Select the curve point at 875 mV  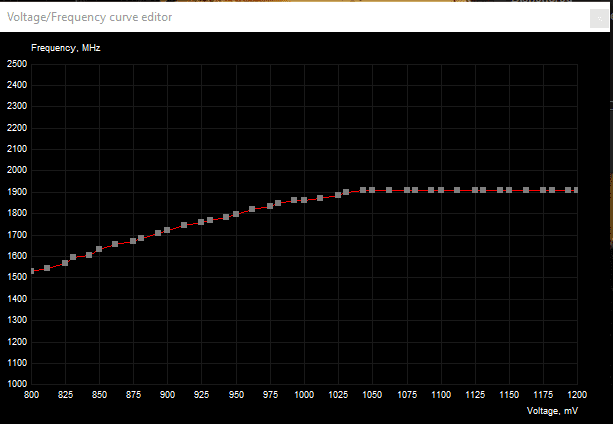point(133,241)
